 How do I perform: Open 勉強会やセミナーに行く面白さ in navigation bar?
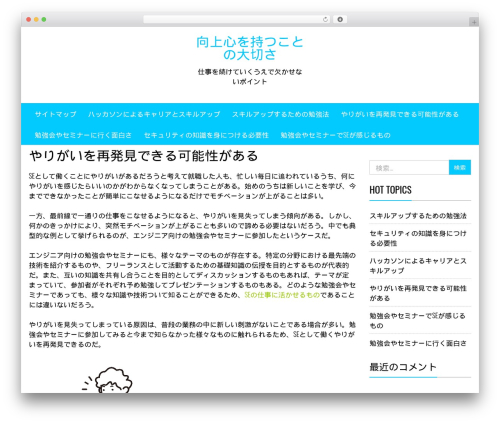pos(83,135)
